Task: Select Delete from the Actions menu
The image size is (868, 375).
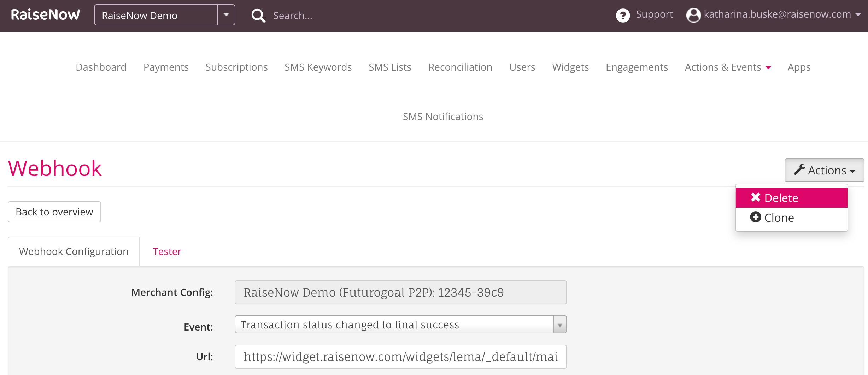Action: point(791,198)
